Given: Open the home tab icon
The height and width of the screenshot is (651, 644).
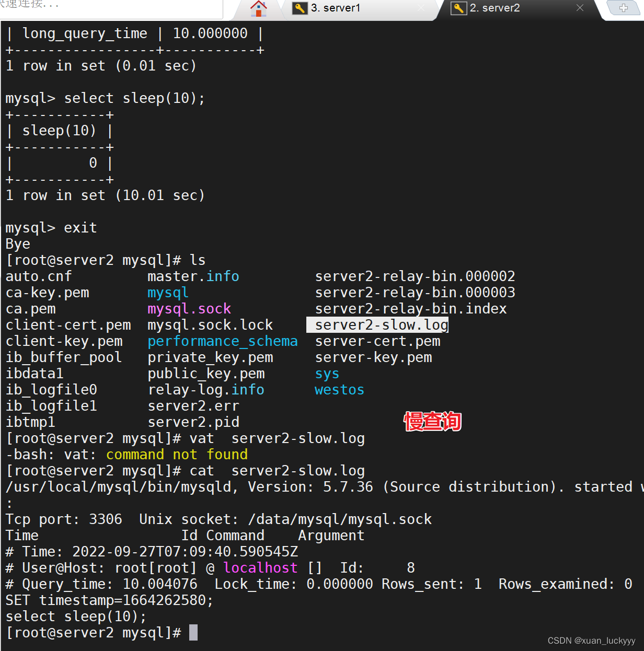Looking at the screenshot, I should point(258,8).
